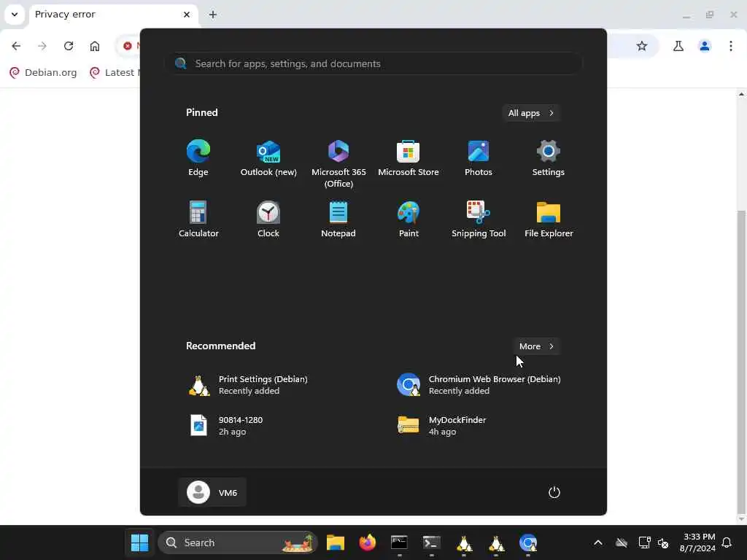The height and width of the screenshot is (560, 747).
Task: Bookmark this page with the star
Action: pyautogui.click(x=642, y=46)
